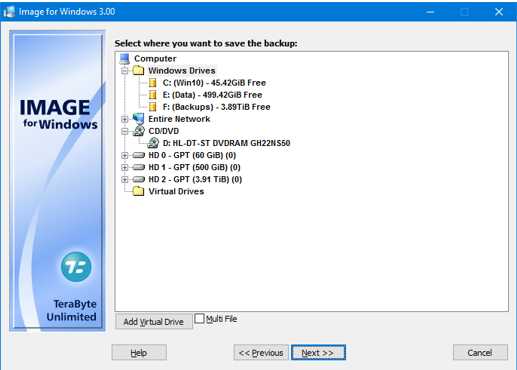The height and width of the screenshot is (370, 517).
Task: Cancel the backup wizard
Action: pyautogui.click(x=480, y=353)
